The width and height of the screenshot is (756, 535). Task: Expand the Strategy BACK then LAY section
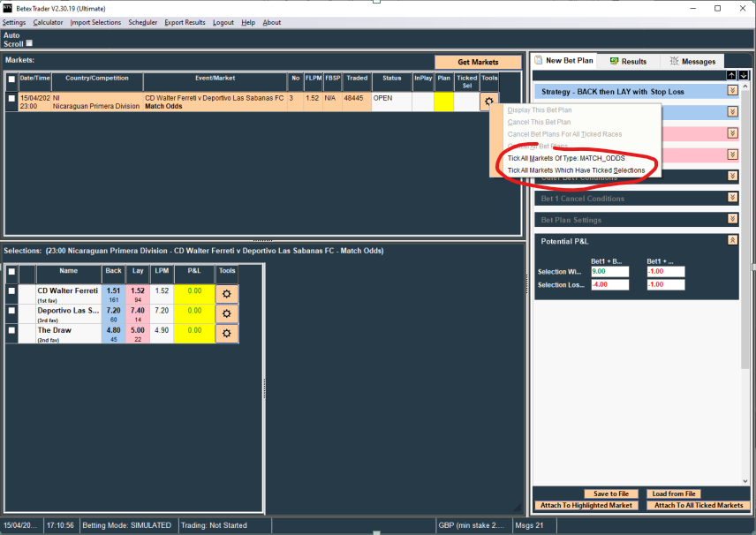(x=732, y=91)
